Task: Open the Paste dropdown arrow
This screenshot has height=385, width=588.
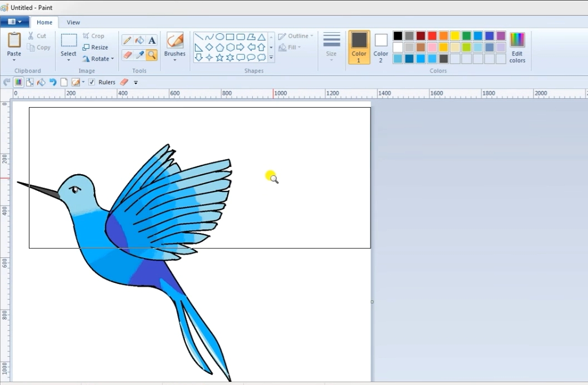Action: 14,60
